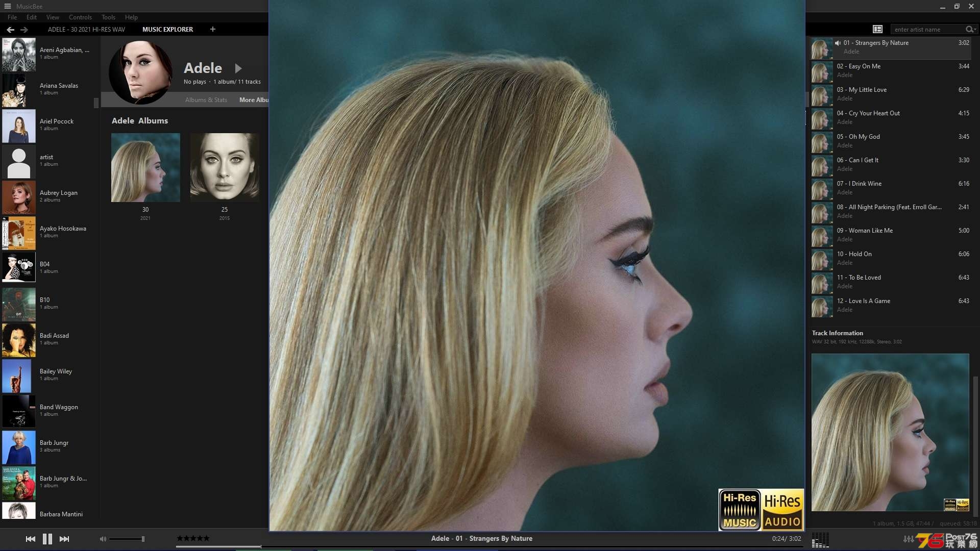
Task: Open the More Albums section
Action: click(254, 100)
